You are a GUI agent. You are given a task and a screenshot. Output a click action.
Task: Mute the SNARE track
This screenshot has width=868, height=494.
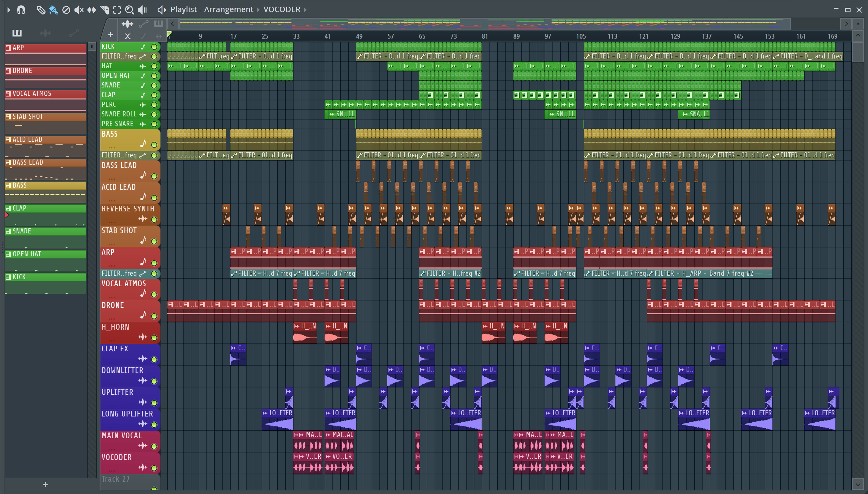click(x=154, y=86)
